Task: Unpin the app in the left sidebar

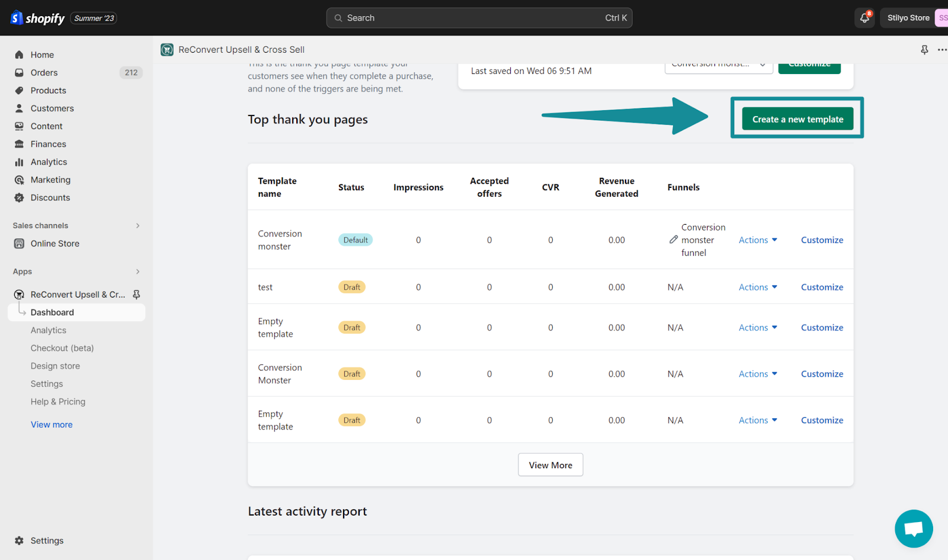Action: coord(136,294)
